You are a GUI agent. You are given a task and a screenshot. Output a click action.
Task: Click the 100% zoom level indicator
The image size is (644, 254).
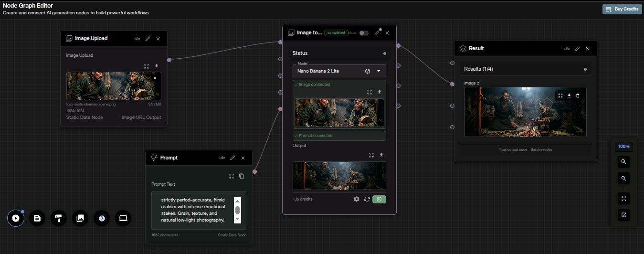coord(623,147)
